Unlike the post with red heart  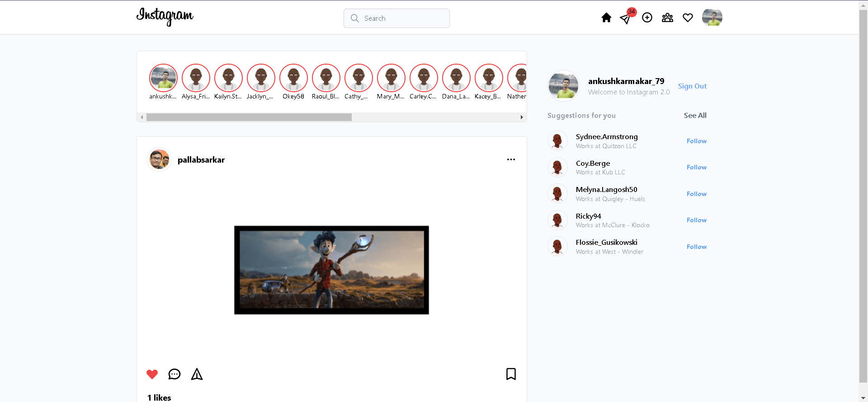pyautogui.click(x=152, y=374)
